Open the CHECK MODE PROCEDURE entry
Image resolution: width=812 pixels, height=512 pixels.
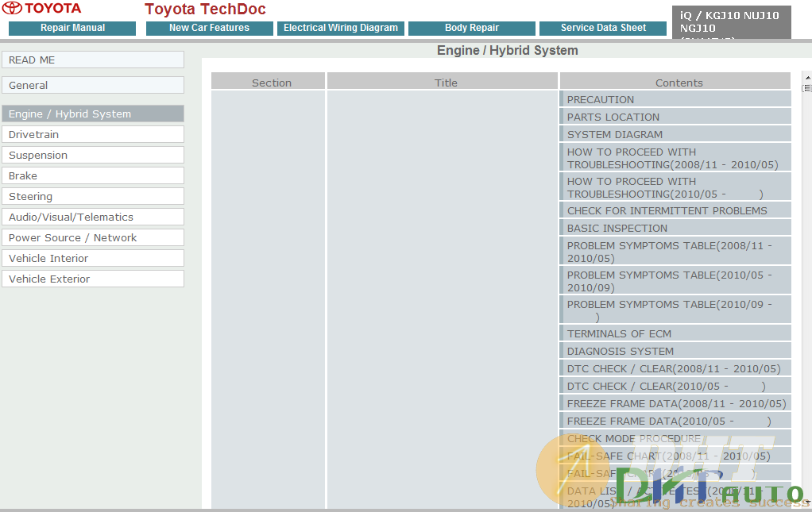675,438
